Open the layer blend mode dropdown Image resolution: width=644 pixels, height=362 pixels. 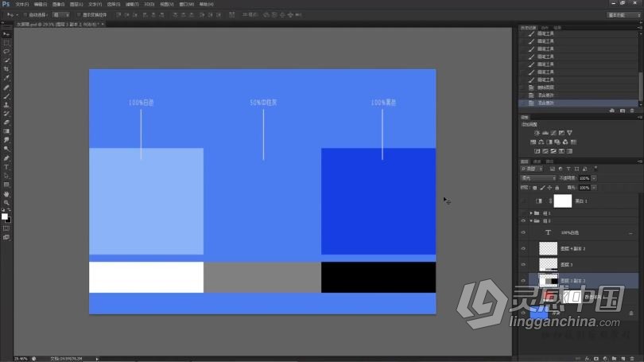538,178
